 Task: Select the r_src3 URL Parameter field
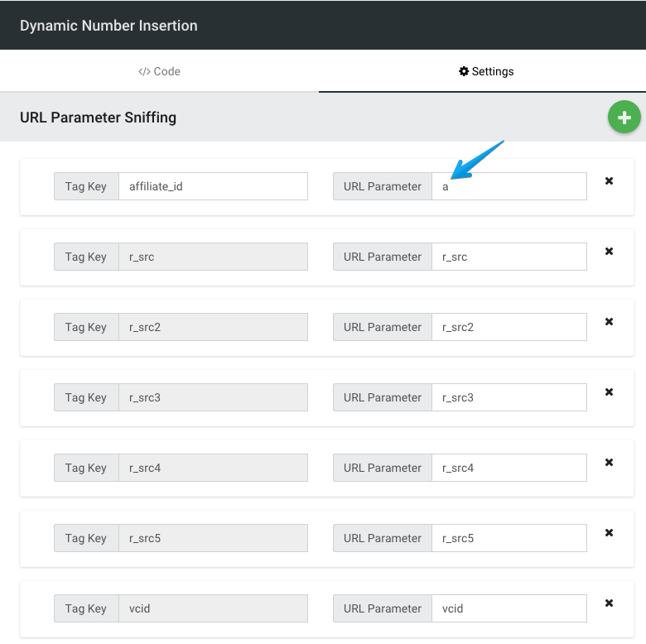pyautogui.click(x=509, y=397)
